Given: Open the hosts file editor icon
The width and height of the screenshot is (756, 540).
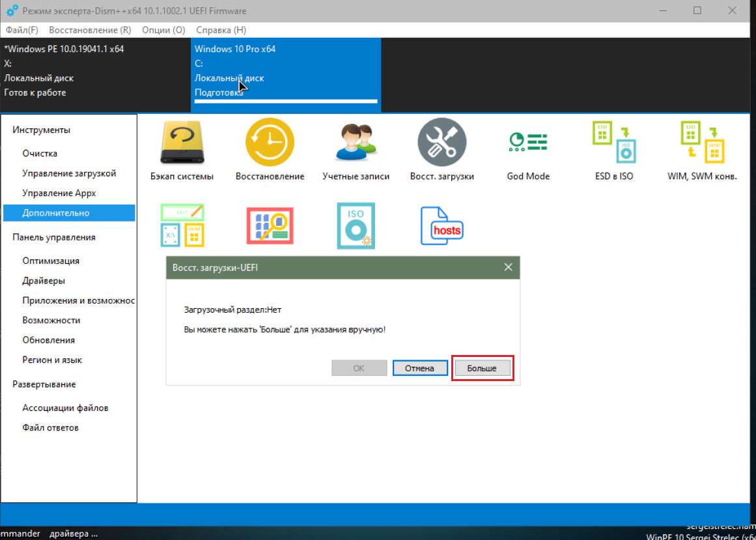Looking at the screenshot, I should [441, 225].
